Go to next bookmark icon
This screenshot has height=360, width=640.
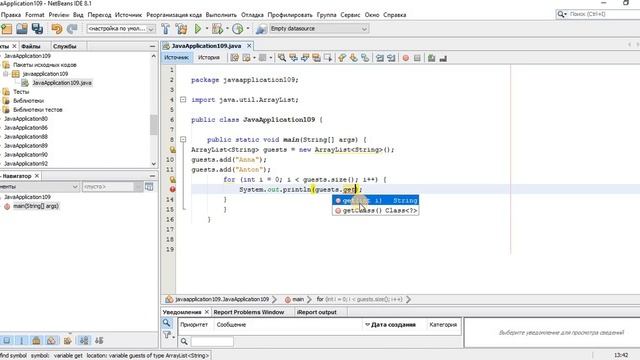353,58
